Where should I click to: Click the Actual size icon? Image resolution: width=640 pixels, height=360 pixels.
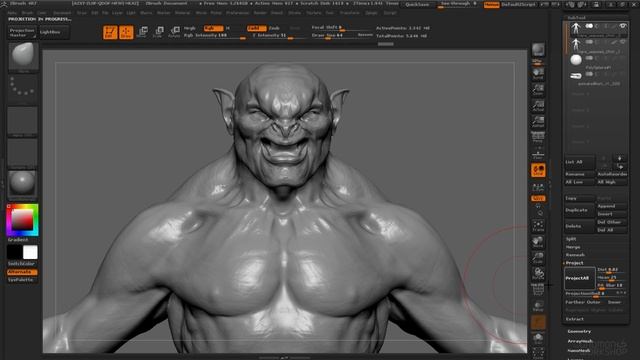click(538, 106)
